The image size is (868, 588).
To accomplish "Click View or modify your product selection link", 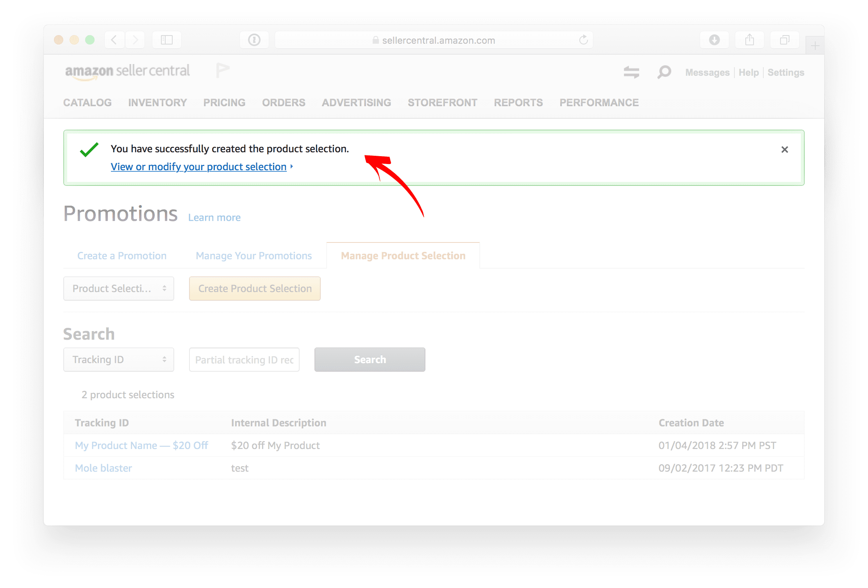I will pos(198,167).
